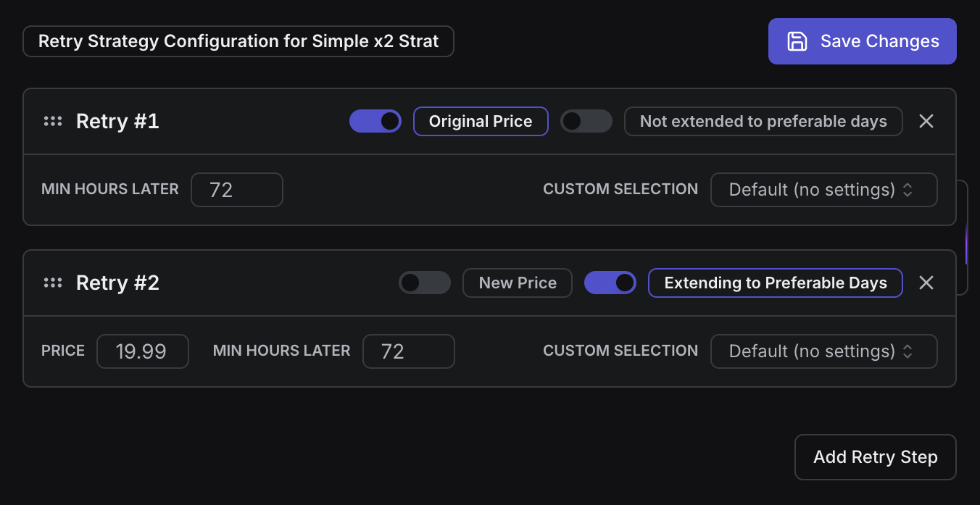
Task: Click Add Retry Step button
Action: (875, 457)
